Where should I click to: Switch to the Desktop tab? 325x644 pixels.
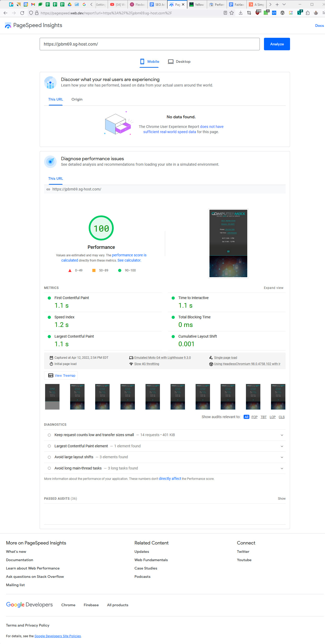click(x=179, y=62)
